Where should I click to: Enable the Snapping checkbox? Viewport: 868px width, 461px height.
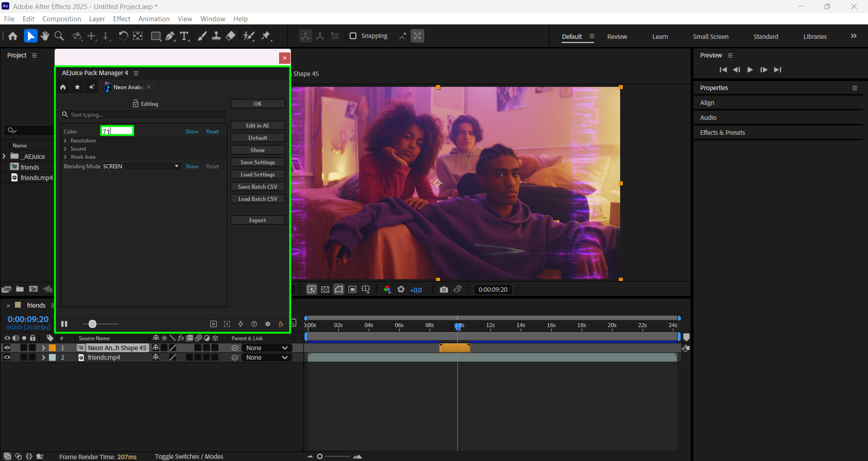tap(353, 36)
